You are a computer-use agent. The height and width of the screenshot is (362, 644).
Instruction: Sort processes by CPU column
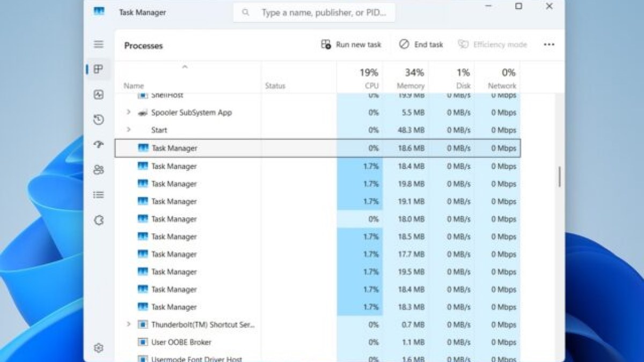click(369, 78)
